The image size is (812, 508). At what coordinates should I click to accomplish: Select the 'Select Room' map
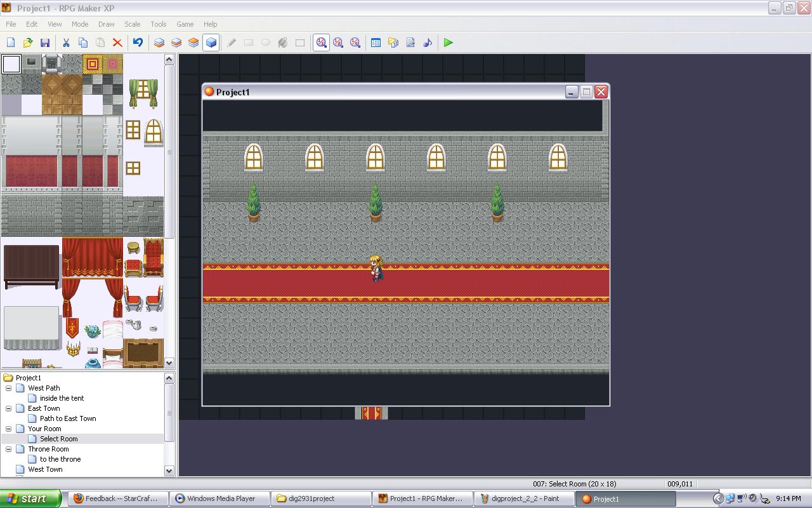(x=58, y=439)
